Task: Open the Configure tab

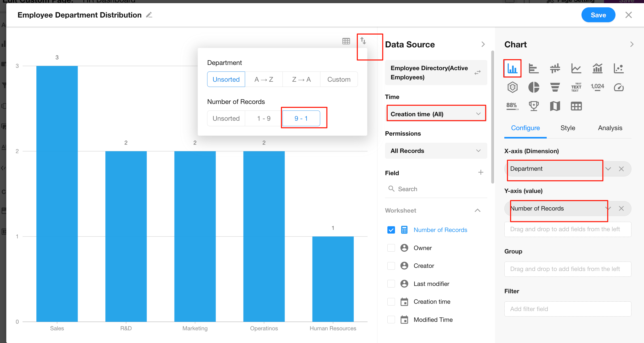Action: [525, 128]
